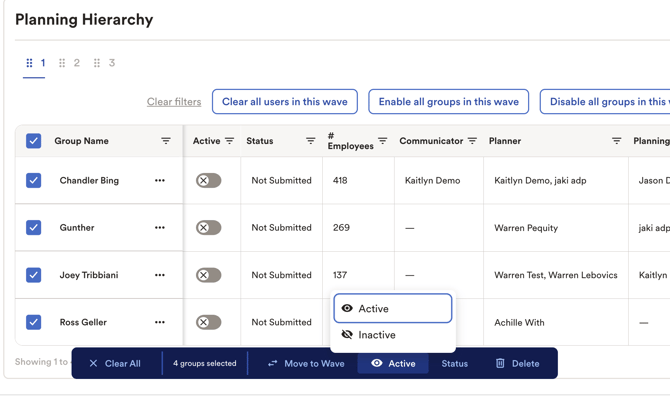
Task: Open the three-dot menu for Ross Geller
Action: pos(160,322)
